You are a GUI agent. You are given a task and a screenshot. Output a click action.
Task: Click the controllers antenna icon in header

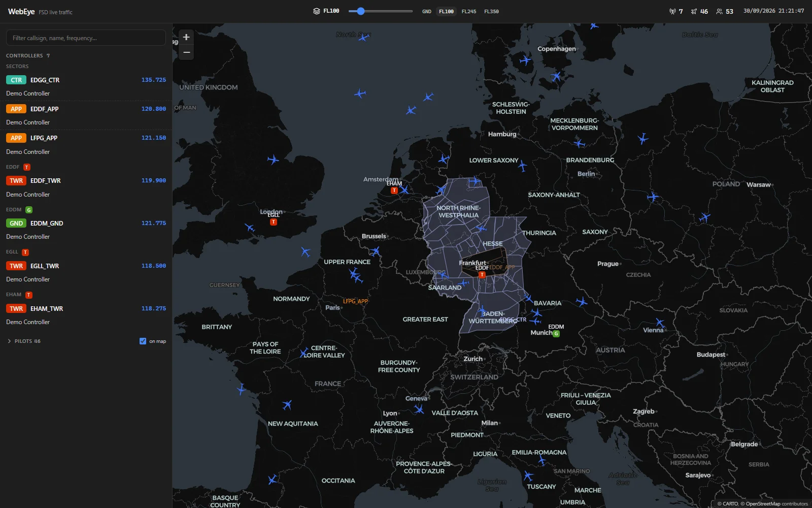coord(672,11)
